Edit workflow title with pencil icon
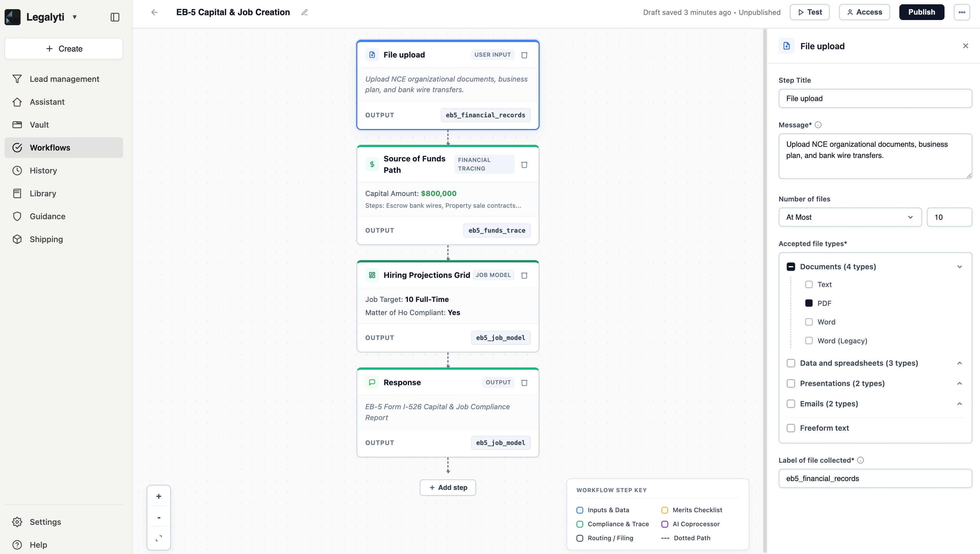980x554 pixels. [x=304, y=12]
